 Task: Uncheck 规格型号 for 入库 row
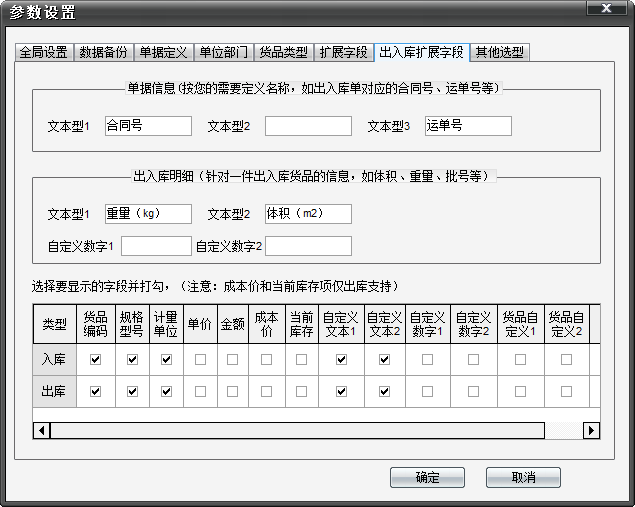132,360
